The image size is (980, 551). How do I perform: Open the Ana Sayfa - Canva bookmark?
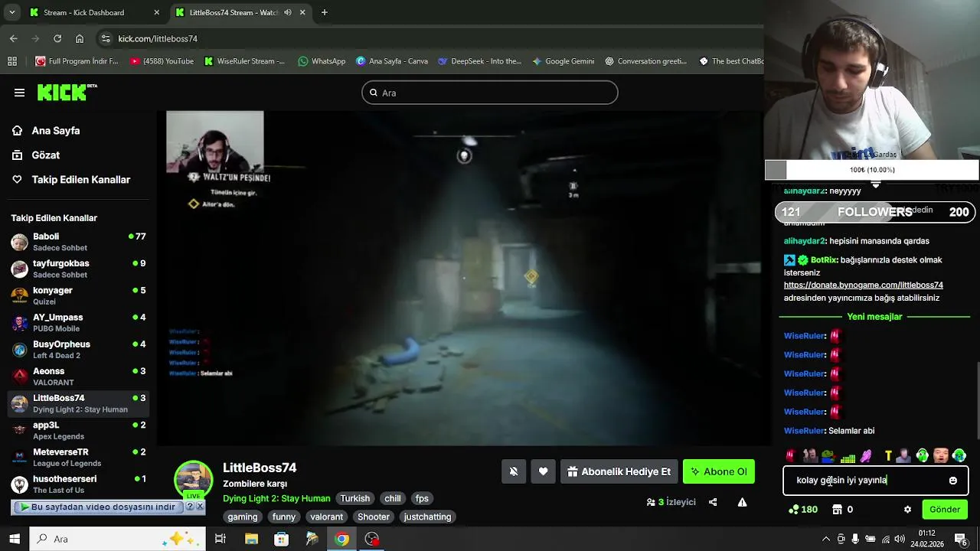pos(392,61)
